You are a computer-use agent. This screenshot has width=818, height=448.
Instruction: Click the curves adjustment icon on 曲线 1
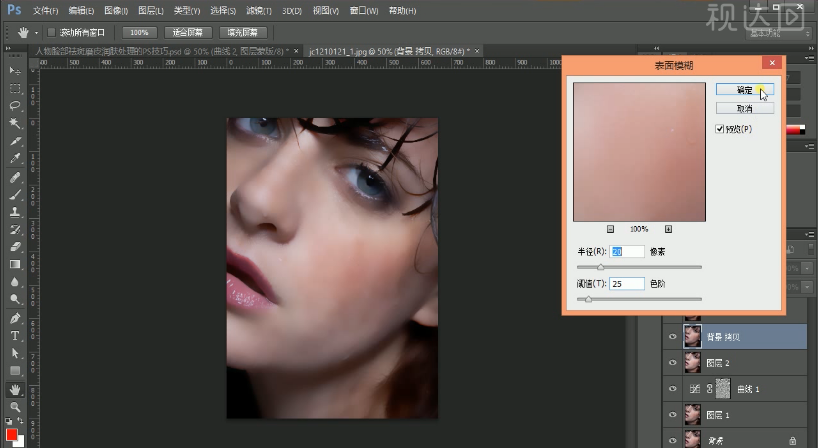coord(694,389)
